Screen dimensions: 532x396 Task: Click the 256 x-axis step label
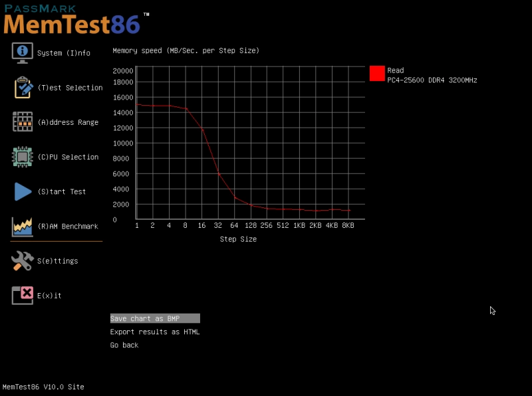(267, 225)
